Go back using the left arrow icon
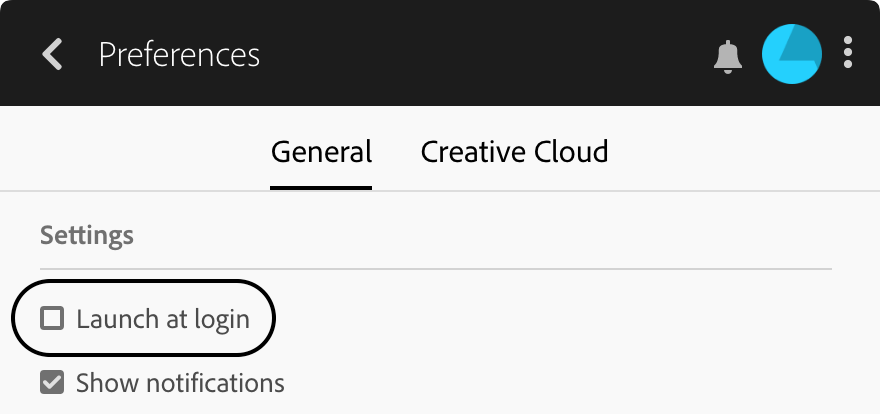Screen dimensions: 880x414 tap(52, 54)
